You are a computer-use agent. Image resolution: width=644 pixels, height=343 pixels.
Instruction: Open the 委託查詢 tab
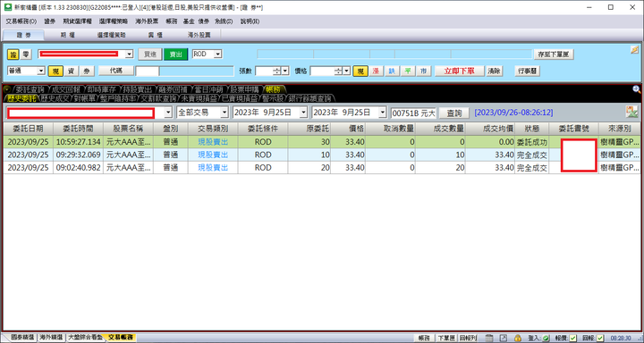tap(30, 89)
